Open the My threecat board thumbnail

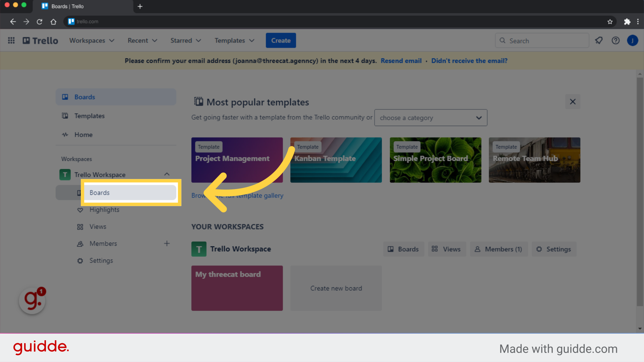coord(237,288)
